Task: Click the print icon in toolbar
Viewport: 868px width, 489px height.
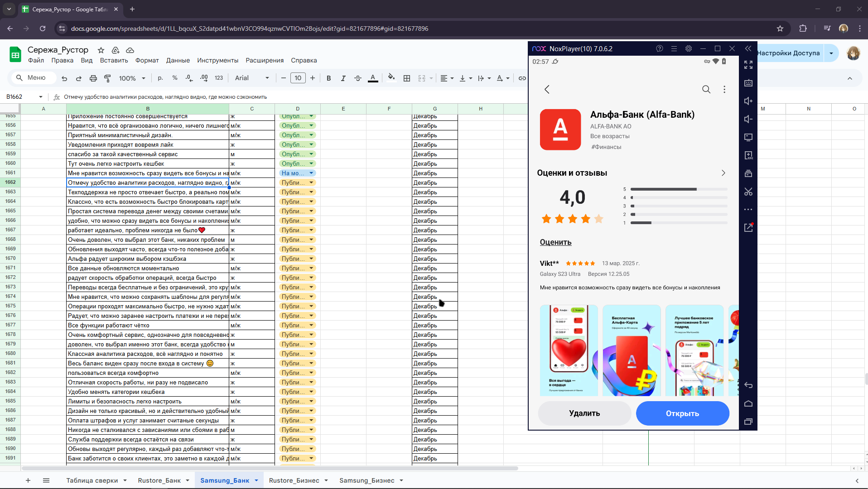Action: (x=93, y=78)
